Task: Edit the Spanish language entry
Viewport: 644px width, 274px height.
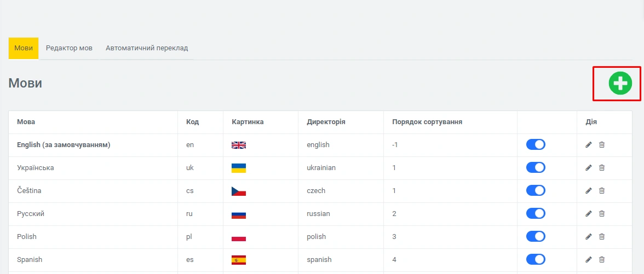Action: (589, 260)
